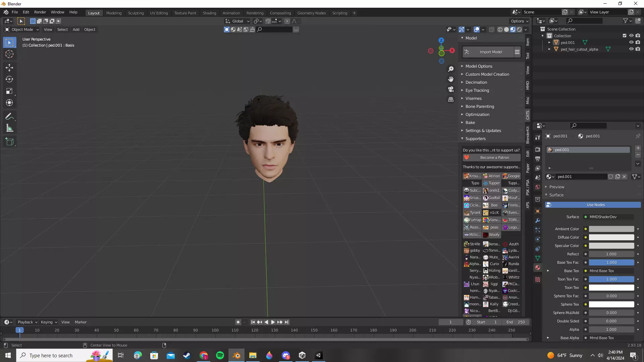Open the Render menu
This screenshot has height=362, width=644.
(40, 12)
